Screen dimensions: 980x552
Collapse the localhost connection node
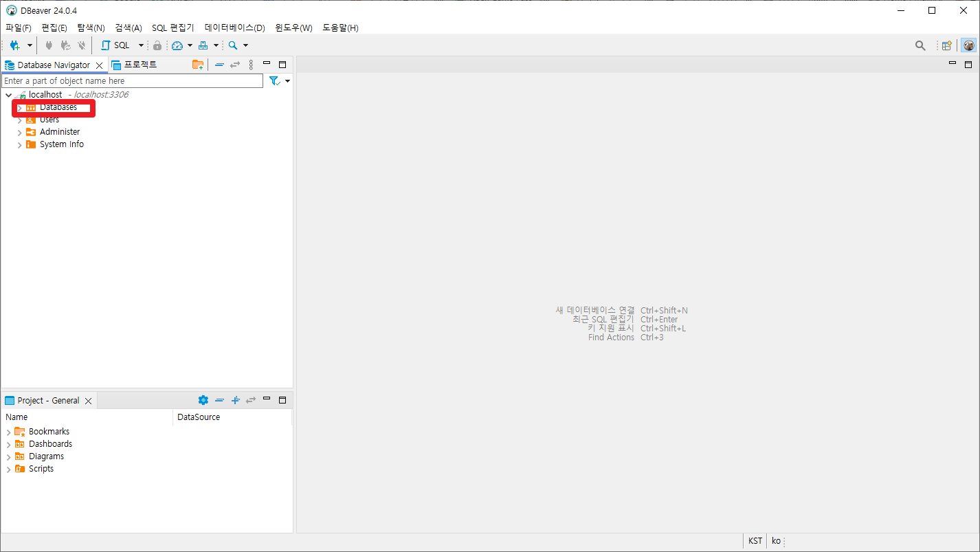click(x=8, y=95)
